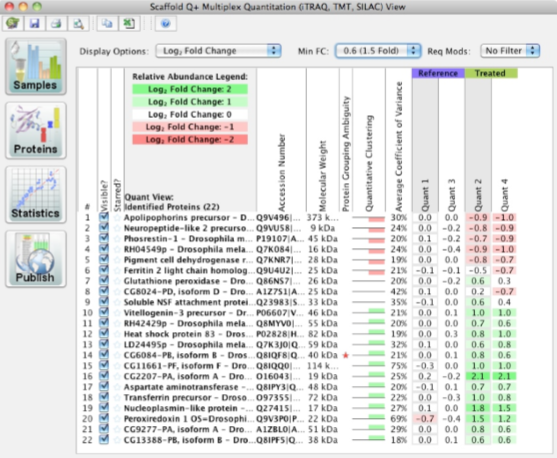Screen dimensions: 557x458
Task: Click the Print toolbar icon
Action: coord(56,23)
